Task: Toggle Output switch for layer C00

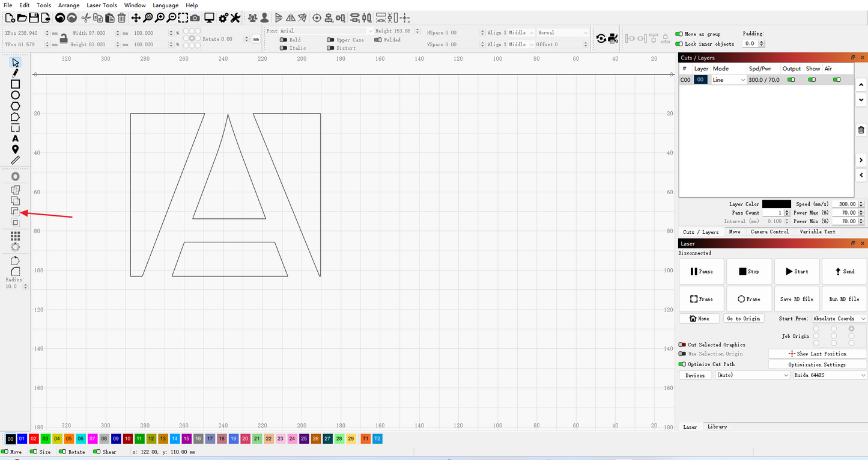Action: click(791, 79)
